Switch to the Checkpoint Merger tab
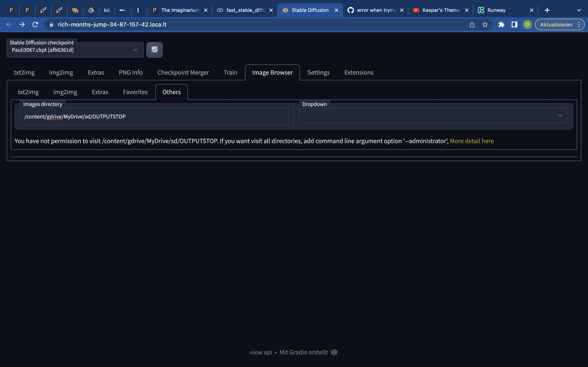The height and width of the screenshot is (367, 588). tap(183, 72)
